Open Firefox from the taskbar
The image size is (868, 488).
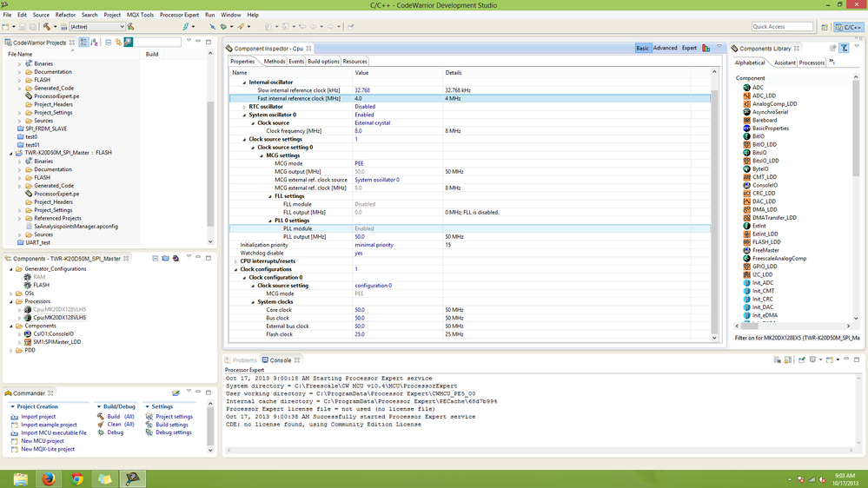tap(49, 478)
